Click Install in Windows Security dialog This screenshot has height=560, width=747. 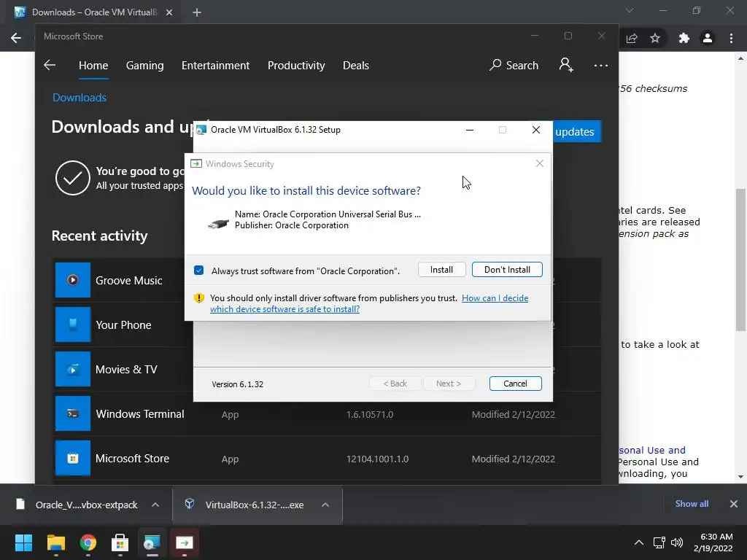tap(441, 270)
